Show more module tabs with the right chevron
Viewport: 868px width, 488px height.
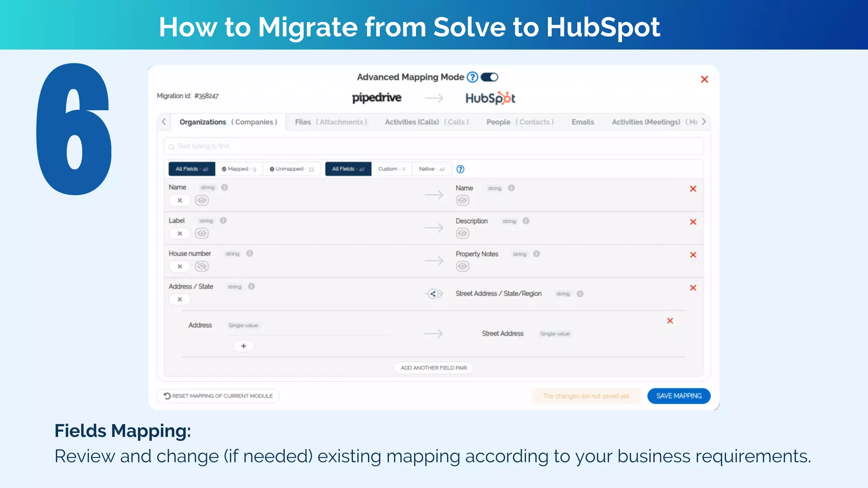pyautogui.click(x=704, y=122)
